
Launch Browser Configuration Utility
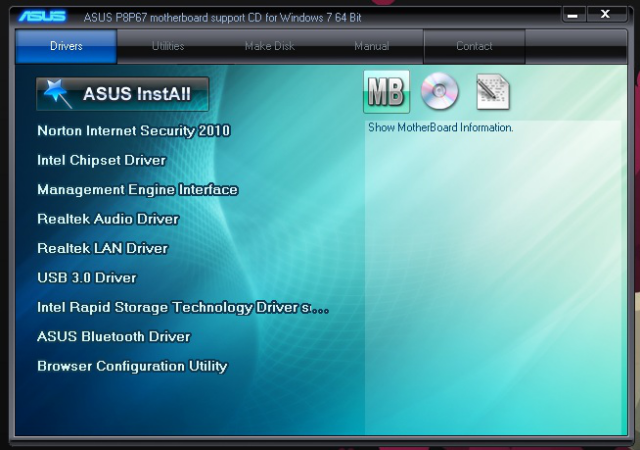(x=132, y=366)
